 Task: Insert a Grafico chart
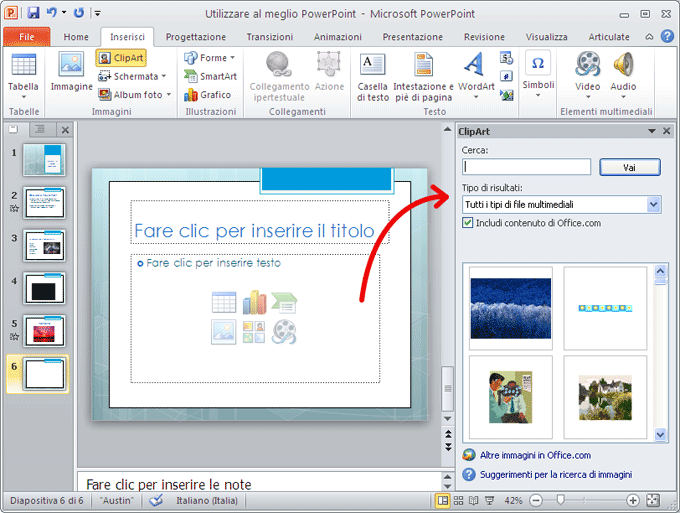coord(207,95)
